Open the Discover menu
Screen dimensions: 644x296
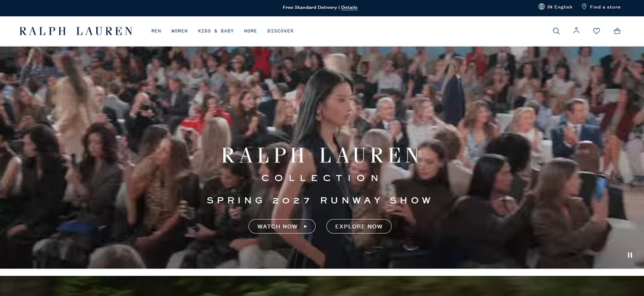tap(280, 31)
